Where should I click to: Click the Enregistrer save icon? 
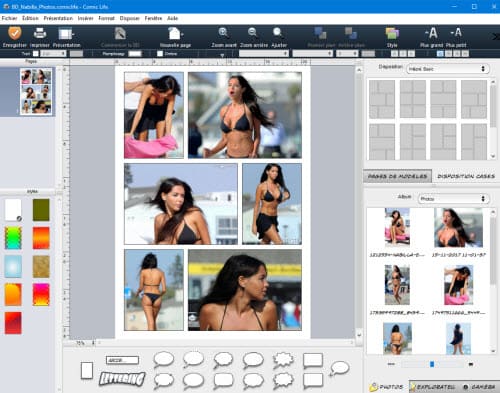[15, 33]
